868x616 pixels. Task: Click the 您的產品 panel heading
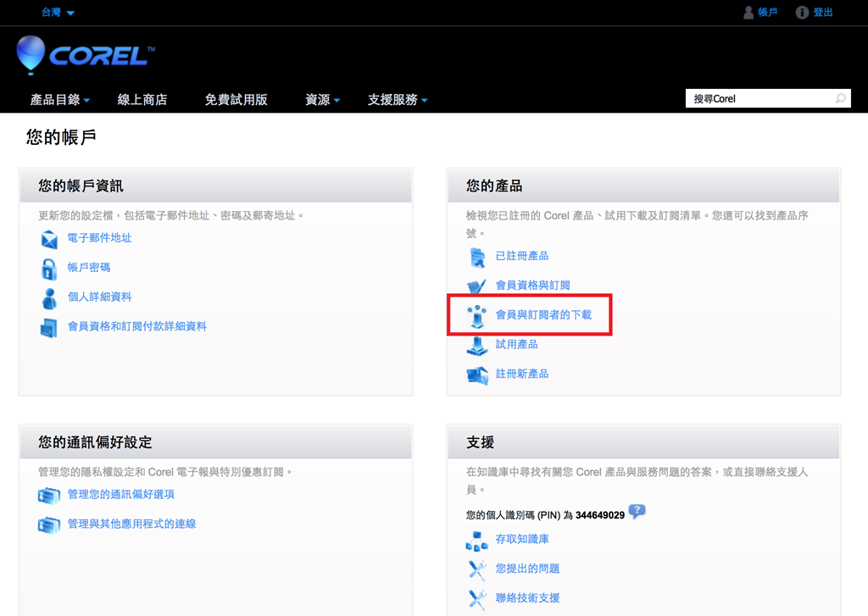[494, 186]
